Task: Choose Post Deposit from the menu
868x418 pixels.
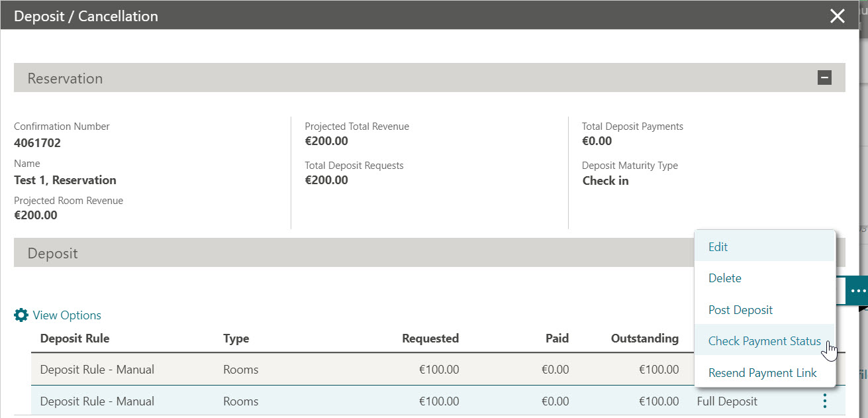Action: 740,309
